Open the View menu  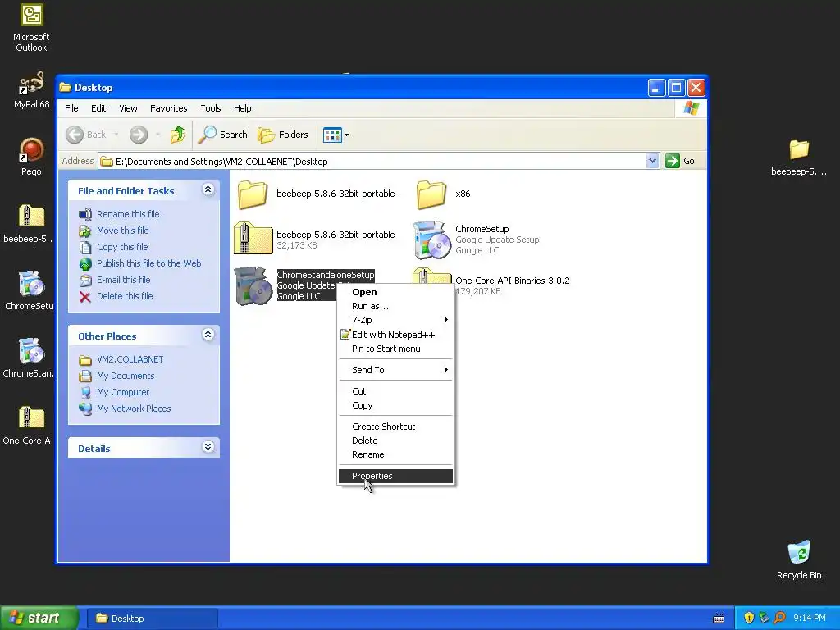(x=128, y=108)
